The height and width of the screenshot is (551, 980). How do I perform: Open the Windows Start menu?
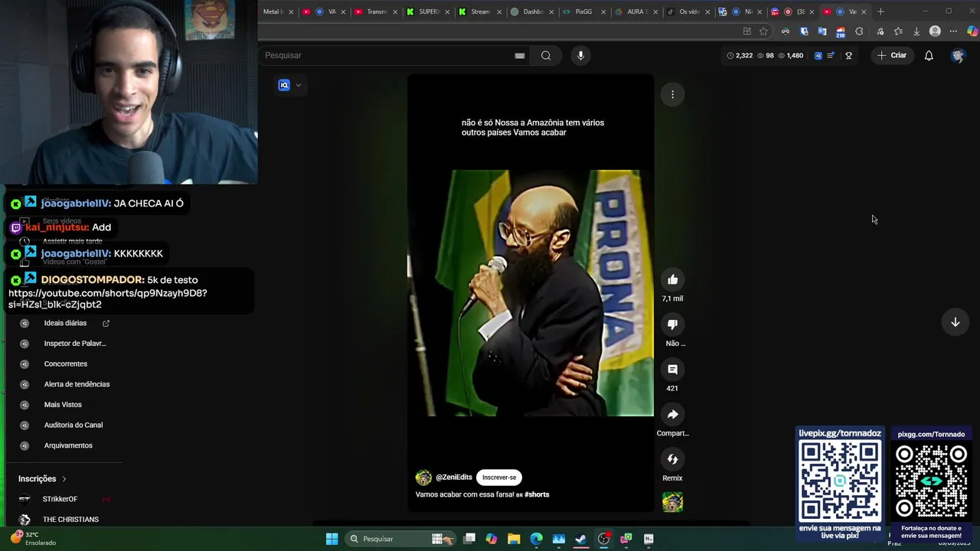332,539
